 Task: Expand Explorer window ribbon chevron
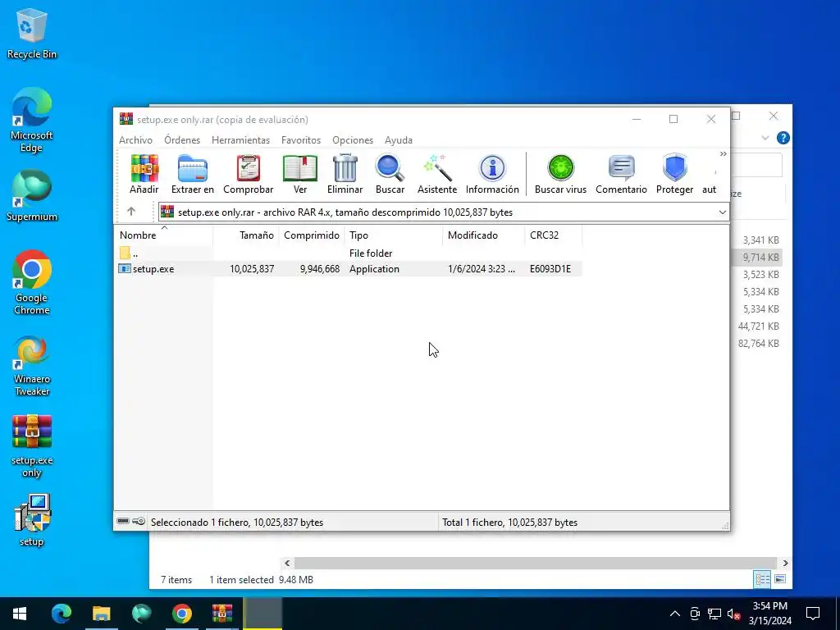point(765,138)
